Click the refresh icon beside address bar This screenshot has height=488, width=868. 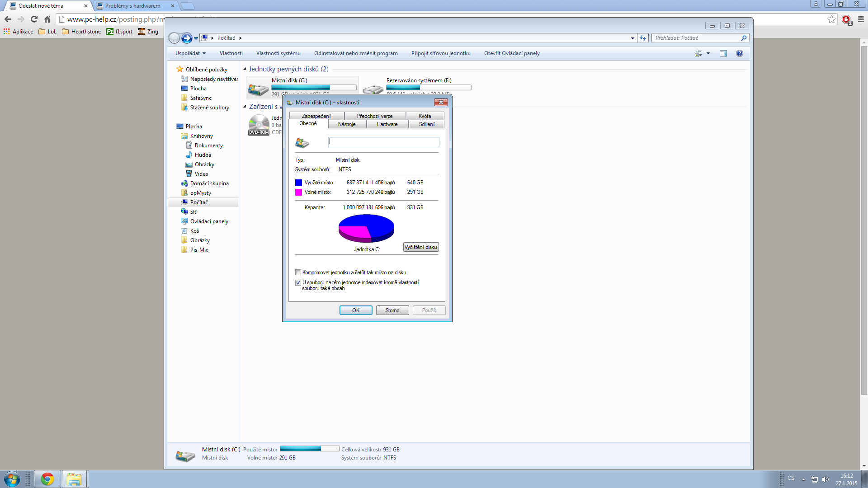coord(643,38)
